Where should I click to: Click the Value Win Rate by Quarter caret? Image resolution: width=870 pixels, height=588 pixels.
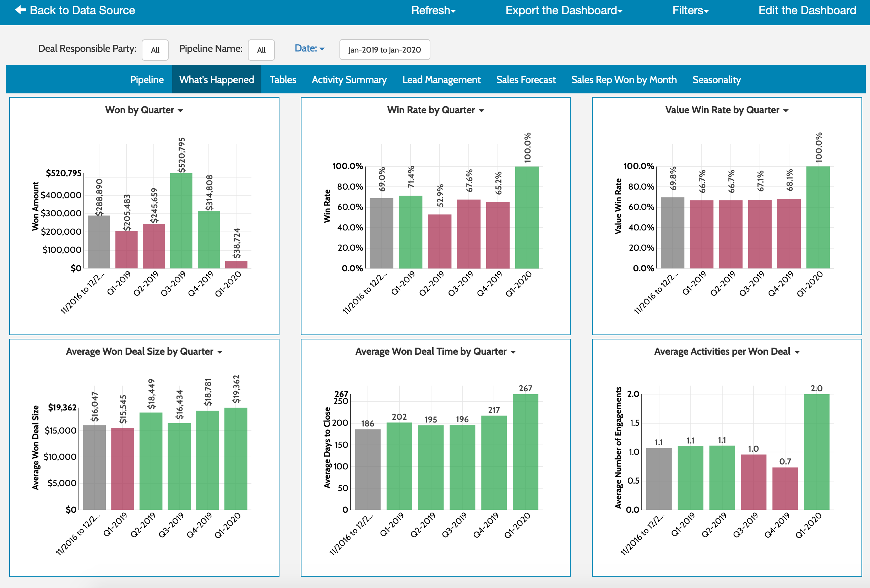click(786, 110)
